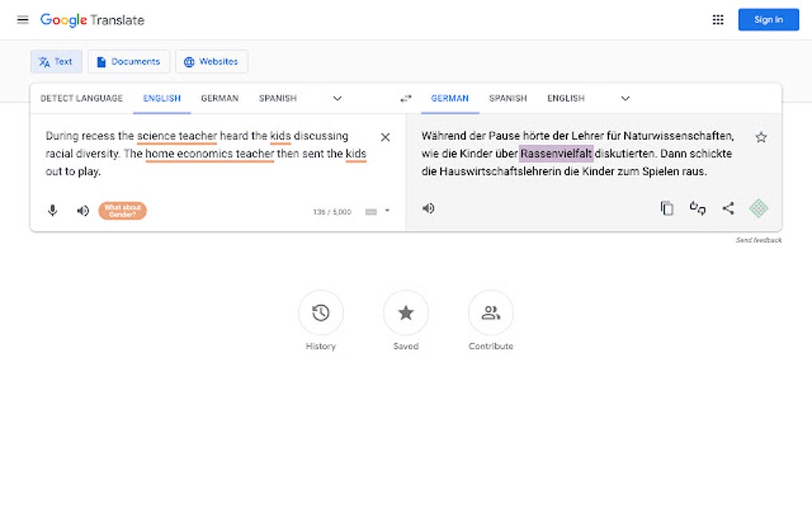Image resolution: width=812 pixels, height=508 pixels.
Task: Share the translation
Action: pyautogui.click(x=728, y=208)
